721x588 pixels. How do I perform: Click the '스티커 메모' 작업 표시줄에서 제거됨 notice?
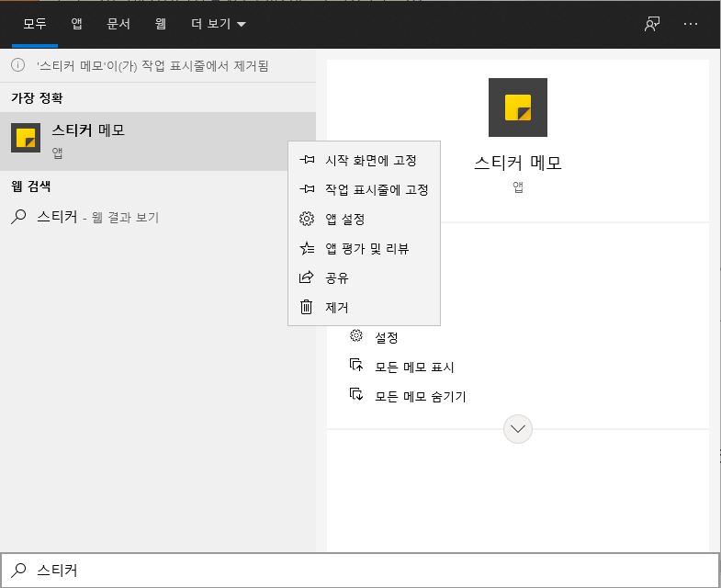click(152, 66)
